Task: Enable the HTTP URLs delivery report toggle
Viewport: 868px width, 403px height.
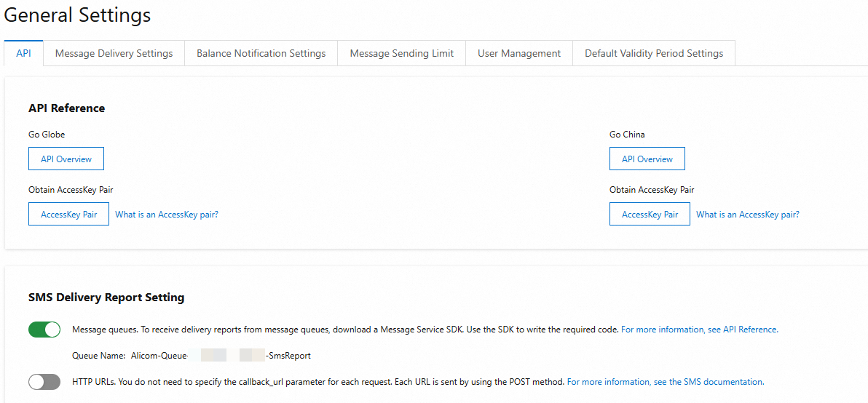Action: [x=44, y=381]
